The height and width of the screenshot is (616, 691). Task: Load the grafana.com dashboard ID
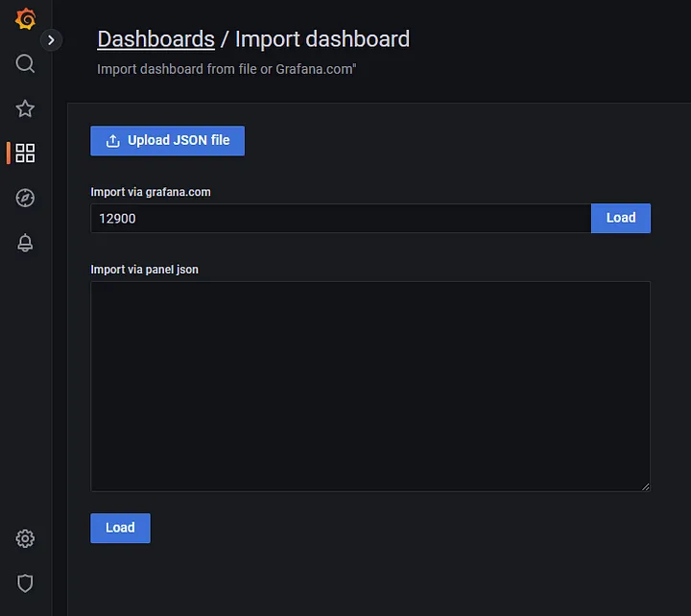621,218
